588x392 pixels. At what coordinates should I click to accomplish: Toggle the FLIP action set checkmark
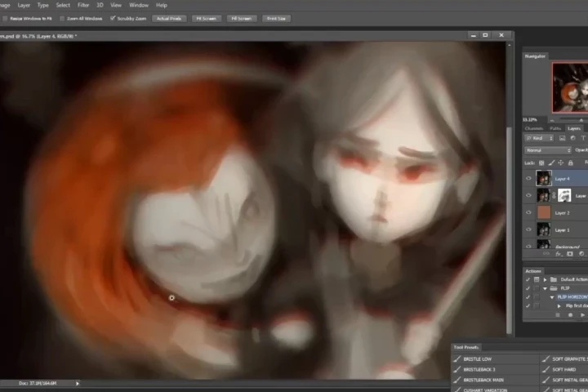tap(528, 288)
